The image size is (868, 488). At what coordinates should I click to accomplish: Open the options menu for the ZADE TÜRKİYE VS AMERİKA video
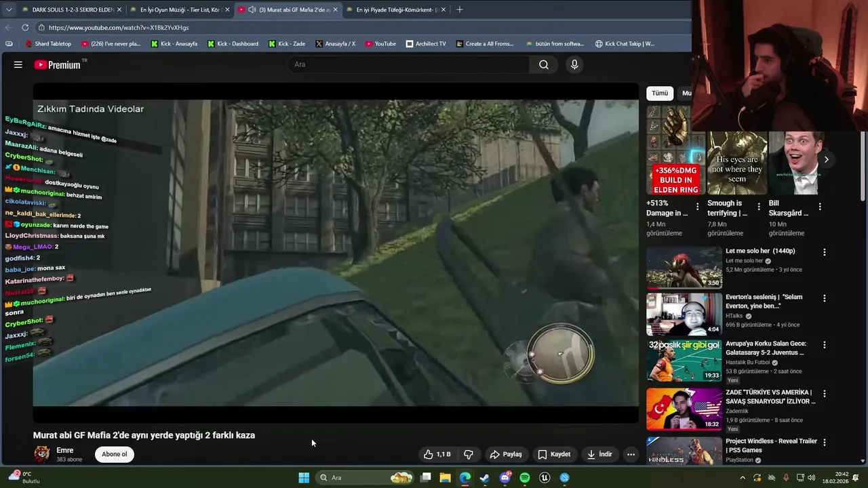[825, 393]
